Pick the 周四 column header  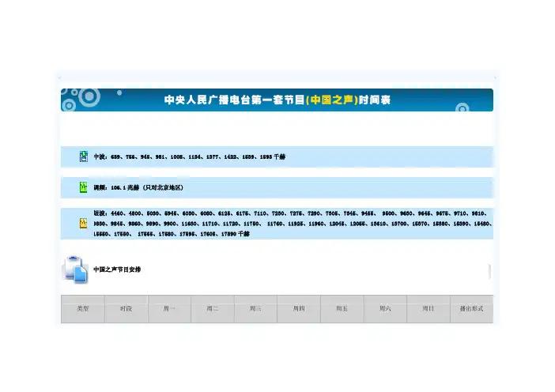pyautogui.click(x=299, y=309)
